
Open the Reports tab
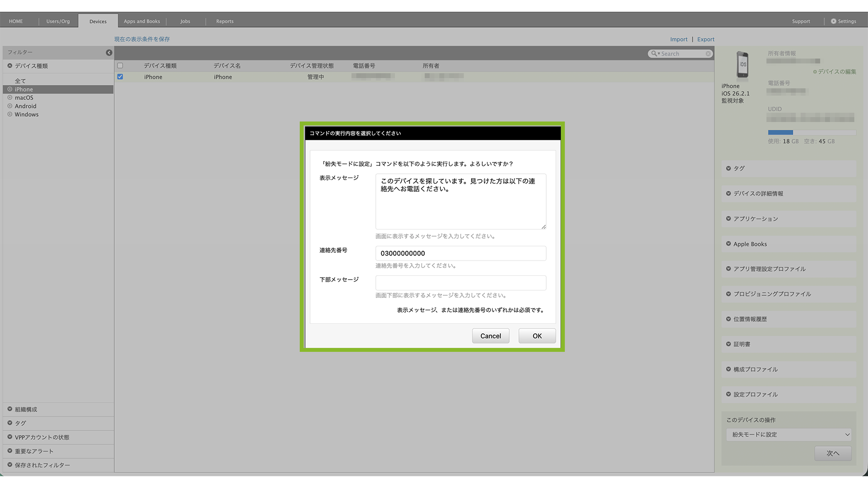(225, 21)
